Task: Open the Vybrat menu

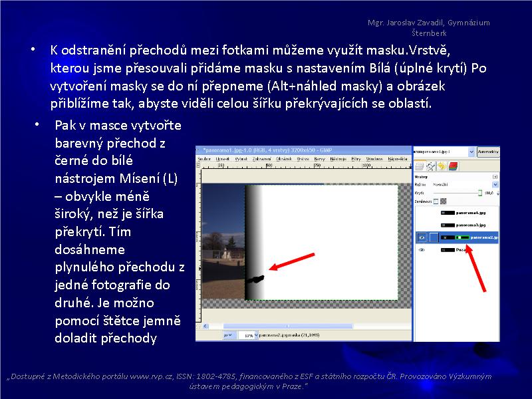Action: (x=241, y=159)
